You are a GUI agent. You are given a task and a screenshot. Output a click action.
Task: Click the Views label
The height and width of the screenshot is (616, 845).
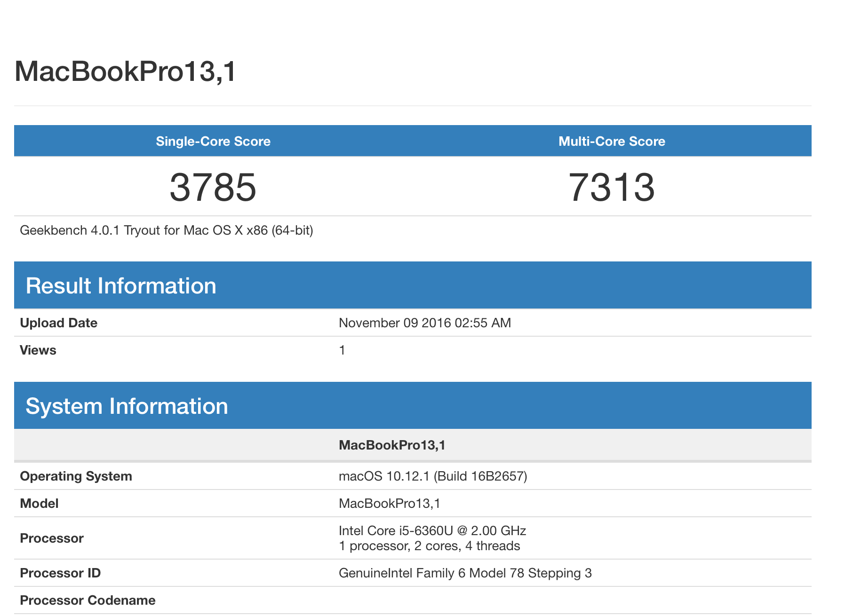[38, 350]
